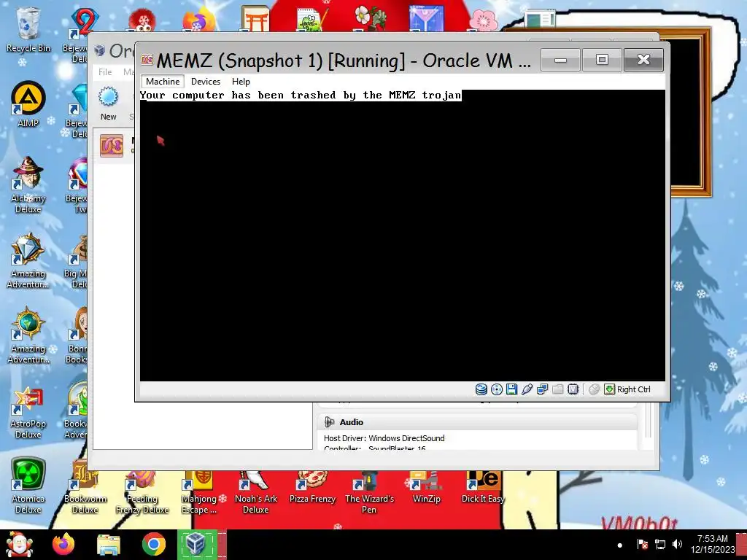Viewport: 747px width, 560px height.
Task: Click the VirtualBox taskbar button
Action: (x=198, y=545)
